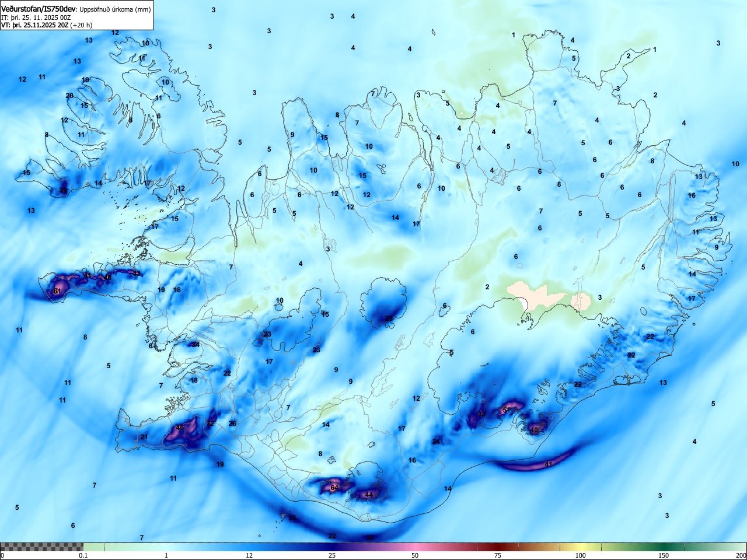
Task: Click the '100' tick on the color scale
Action: click(581, 555)
